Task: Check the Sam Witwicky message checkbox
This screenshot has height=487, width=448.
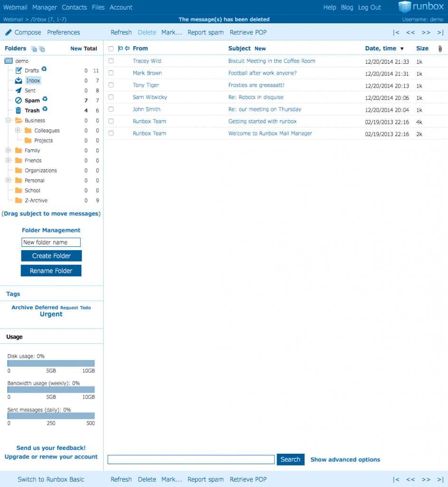Action: pos(111,97)
